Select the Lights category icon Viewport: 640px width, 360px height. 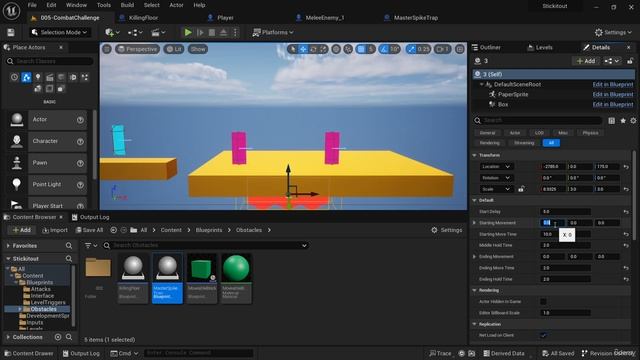[x=38, y=77]
